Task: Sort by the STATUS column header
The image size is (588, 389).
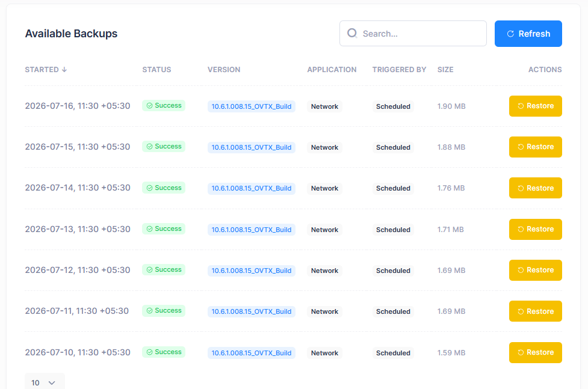Action: [x=156, y=70]
